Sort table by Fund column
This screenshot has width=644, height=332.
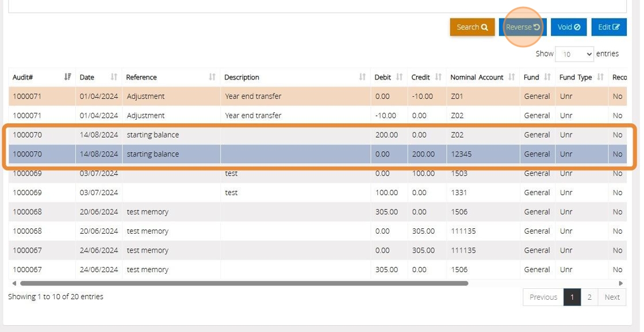[x=537, y=77]
